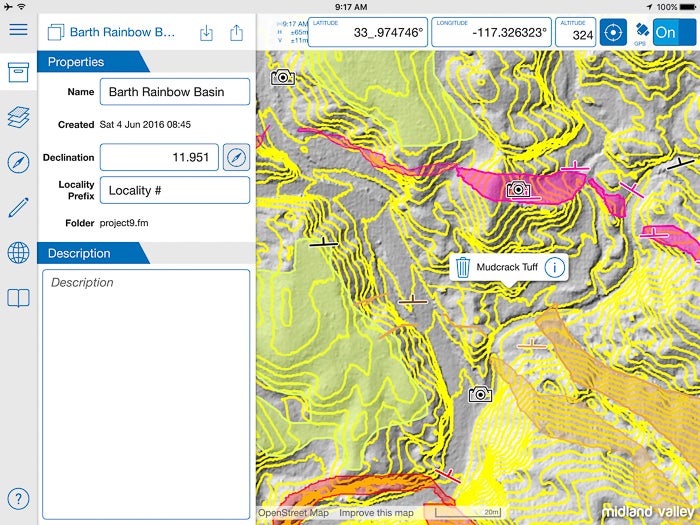Center map on current location
Image resolution: width=700 pixels, height=525 pixels.
(612, 31)
